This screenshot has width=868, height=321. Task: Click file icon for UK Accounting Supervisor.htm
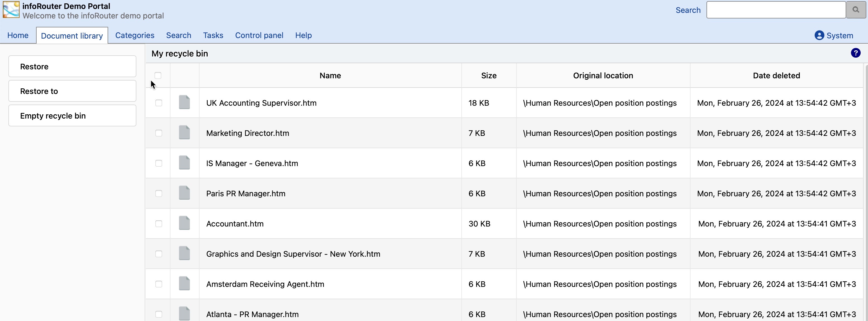[x=184, y=103]
